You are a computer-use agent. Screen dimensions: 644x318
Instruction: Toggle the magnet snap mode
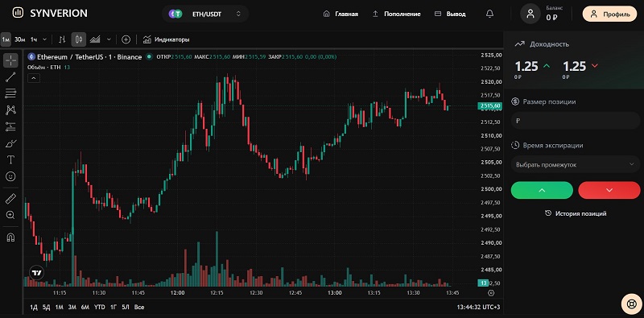[11, 237]
